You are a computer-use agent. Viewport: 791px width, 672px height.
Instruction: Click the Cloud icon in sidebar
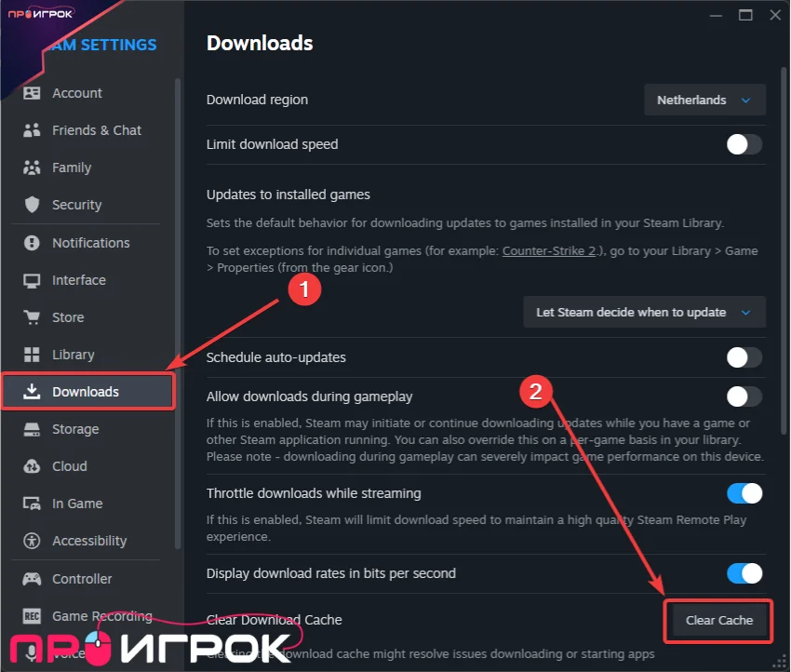[x=33, y=466]
